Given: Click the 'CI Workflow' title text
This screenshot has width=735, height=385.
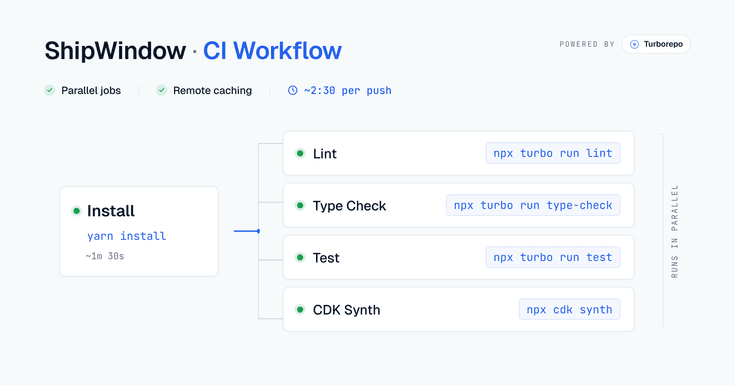Looking at the screenshot, I should point(272,51).
